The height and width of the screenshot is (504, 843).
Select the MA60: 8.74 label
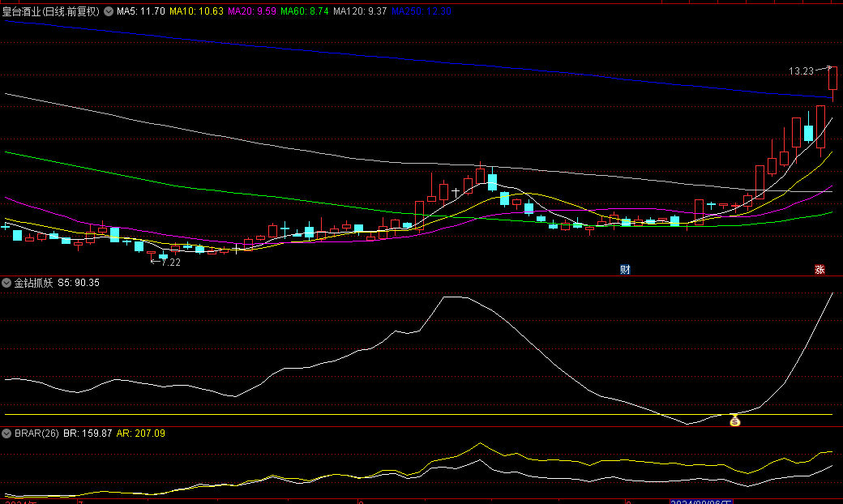point(304,11)
